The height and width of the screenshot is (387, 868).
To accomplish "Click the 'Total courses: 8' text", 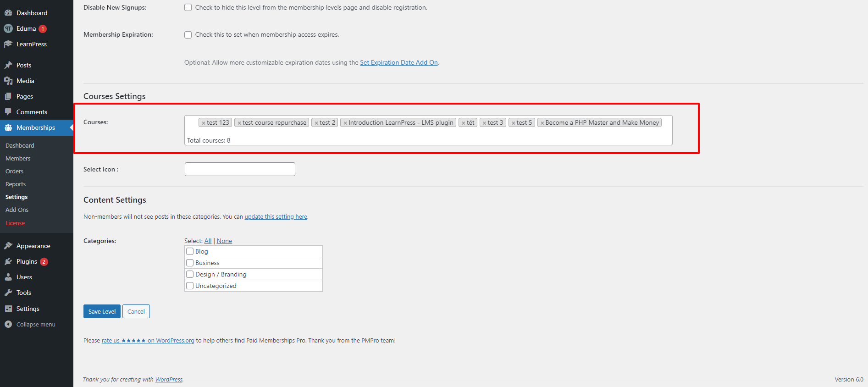I will (209, 140).
